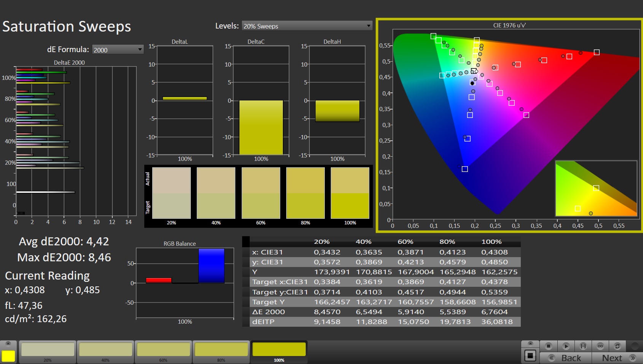The height and width of the screenshot is (364, 643).
Task: Click the double-chevron icon on Back
Action: (551, 358)
